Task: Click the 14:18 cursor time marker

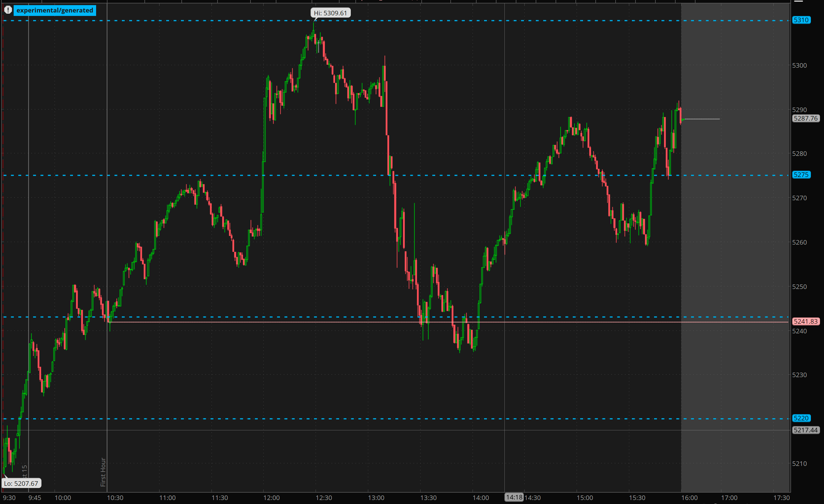Action: click(514, 497)
